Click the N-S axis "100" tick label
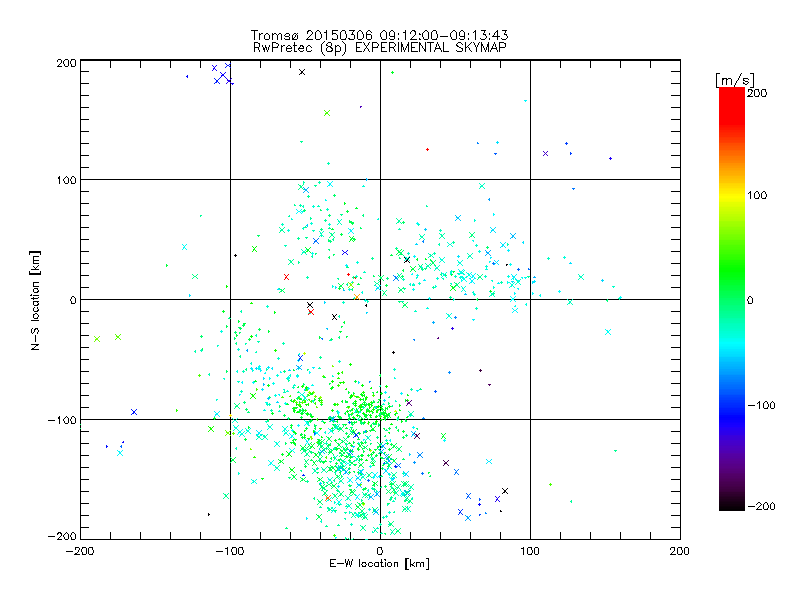This screenshot has width=800, height=600. click(66, 180)
